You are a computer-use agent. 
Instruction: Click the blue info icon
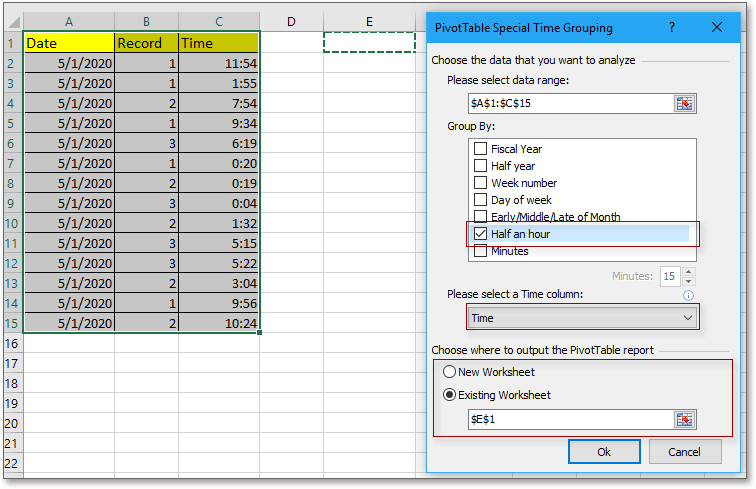[x=688, y=296]
